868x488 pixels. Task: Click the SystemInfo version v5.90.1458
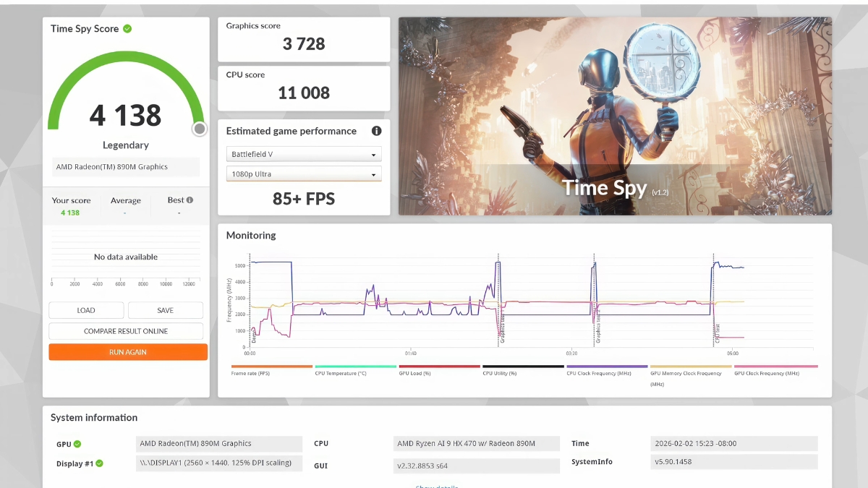(734, 462)
